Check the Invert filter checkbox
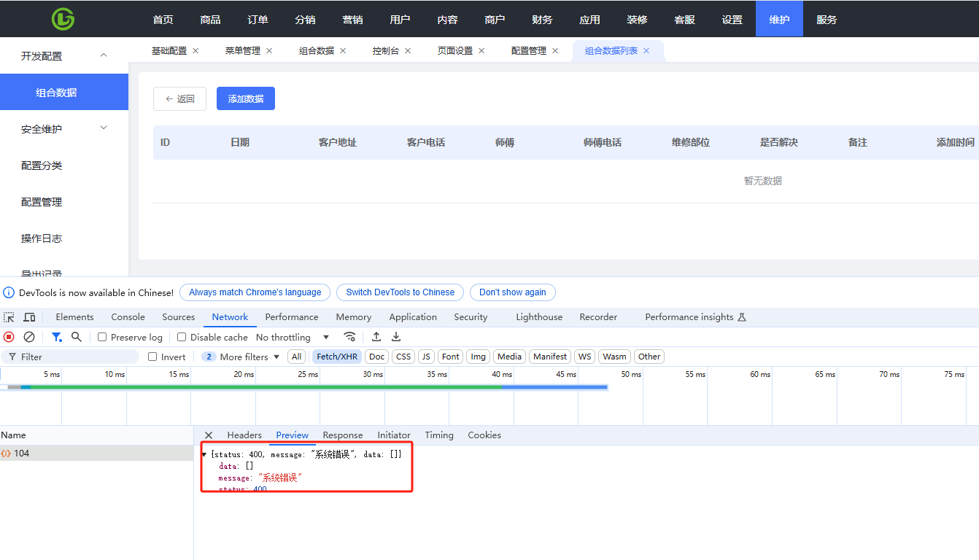Viewport: 979px width, 560px height. tap(152, 357)
